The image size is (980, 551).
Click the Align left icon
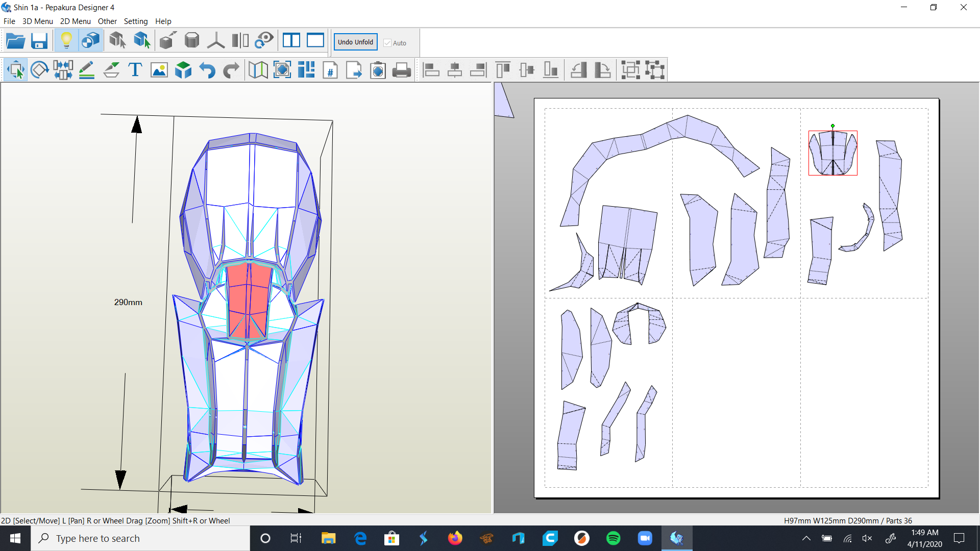click(x=431, y=70)
